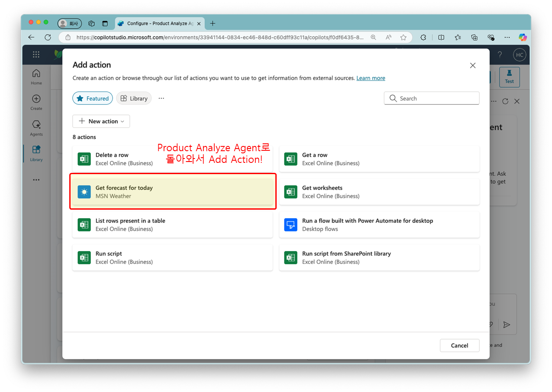Open the Favorites list icon
The height and width of the screenshot is (392, 552).
[458, 37]
